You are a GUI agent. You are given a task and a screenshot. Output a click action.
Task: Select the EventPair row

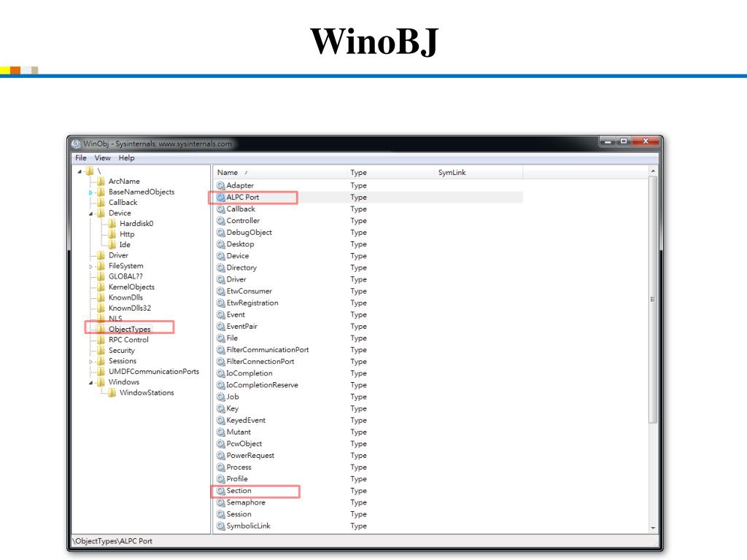(368, 326)
